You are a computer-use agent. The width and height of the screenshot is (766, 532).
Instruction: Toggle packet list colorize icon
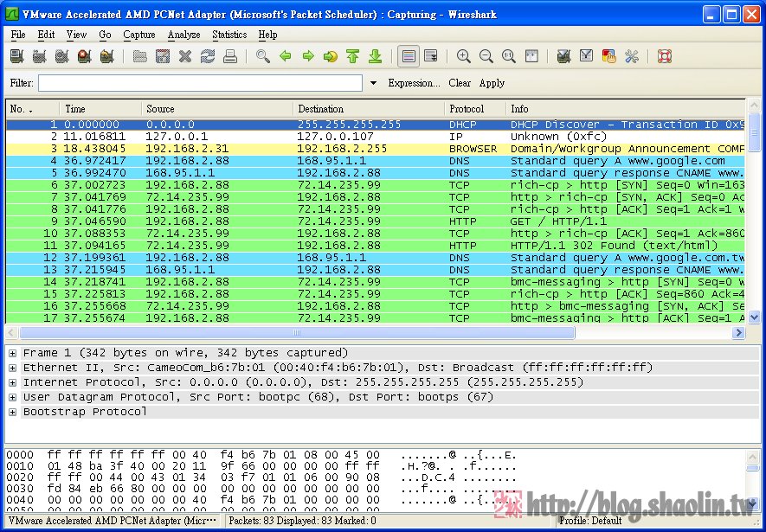click(x=409, y=56)
